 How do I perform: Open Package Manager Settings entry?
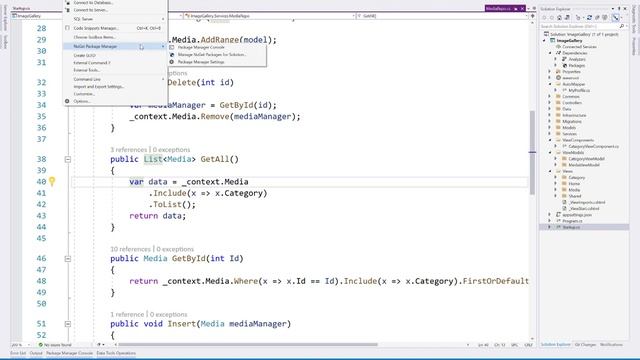point(217,62)
